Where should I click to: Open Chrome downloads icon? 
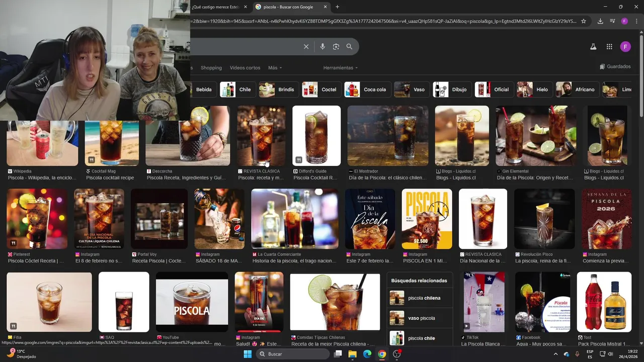(x=600, y=21)
